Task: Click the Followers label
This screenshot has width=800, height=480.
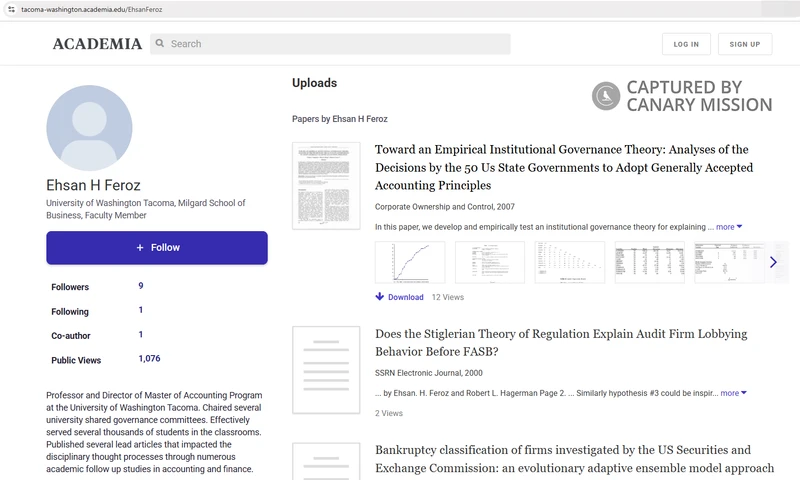Action: (x=70, y=287)
